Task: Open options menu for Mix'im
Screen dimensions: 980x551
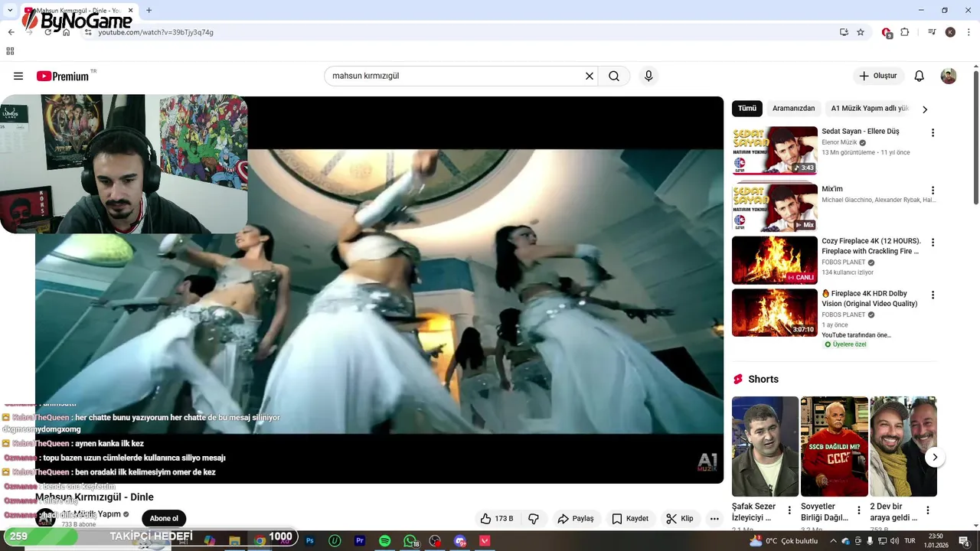Action: pos(933,190)
